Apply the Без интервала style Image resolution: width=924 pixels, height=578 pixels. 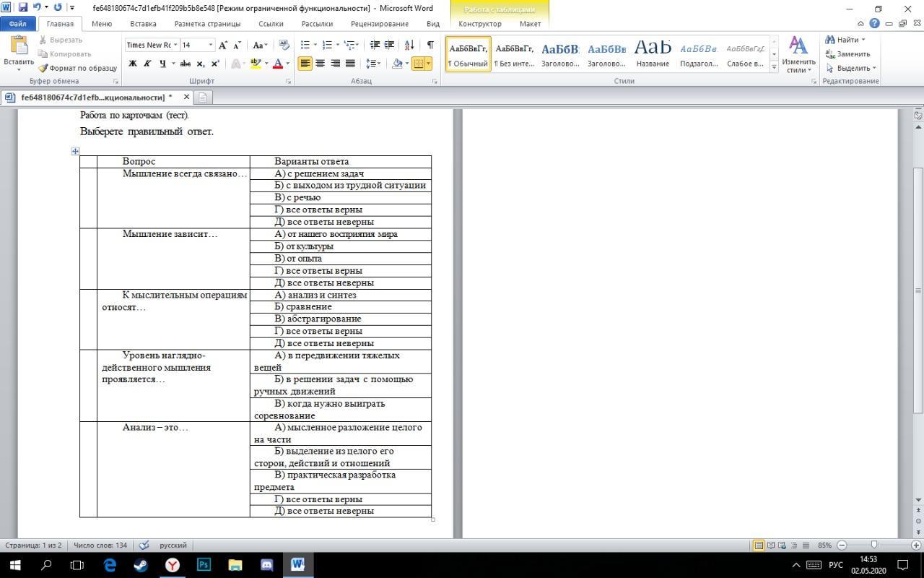pyautogui.click(x=515, y=54)
